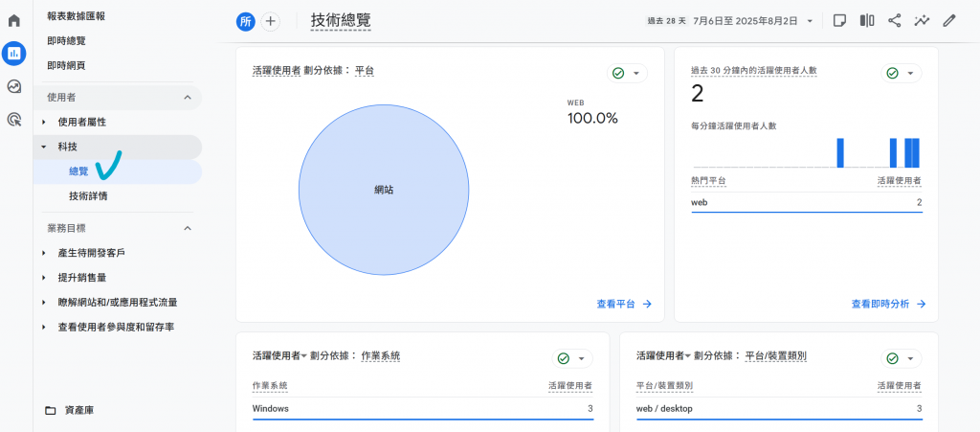Screen dimensions: 980x432
Task: Collapse the 科技 tree section
Action: [43, 147]
